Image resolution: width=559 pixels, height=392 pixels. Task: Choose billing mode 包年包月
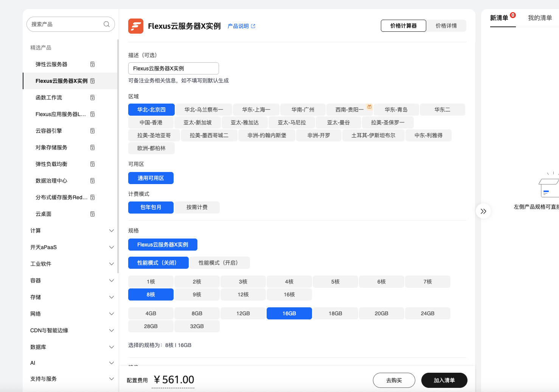coord(151,207)
